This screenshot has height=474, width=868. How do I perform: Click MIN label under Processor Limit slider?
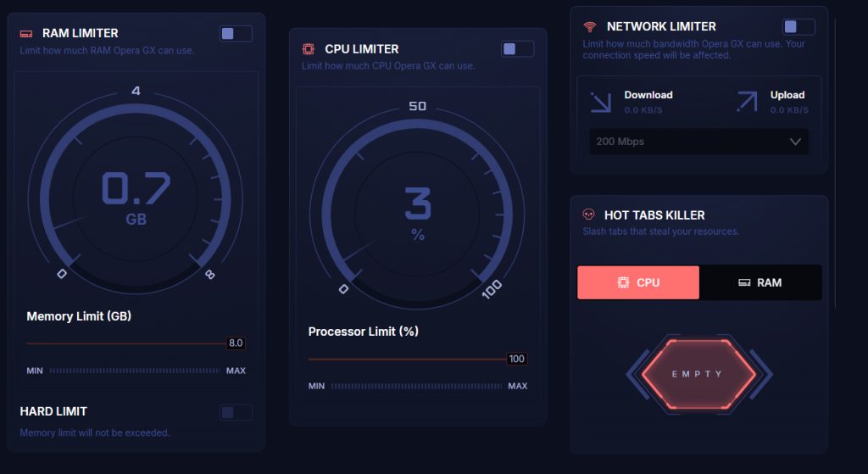(x=317, y=386)
